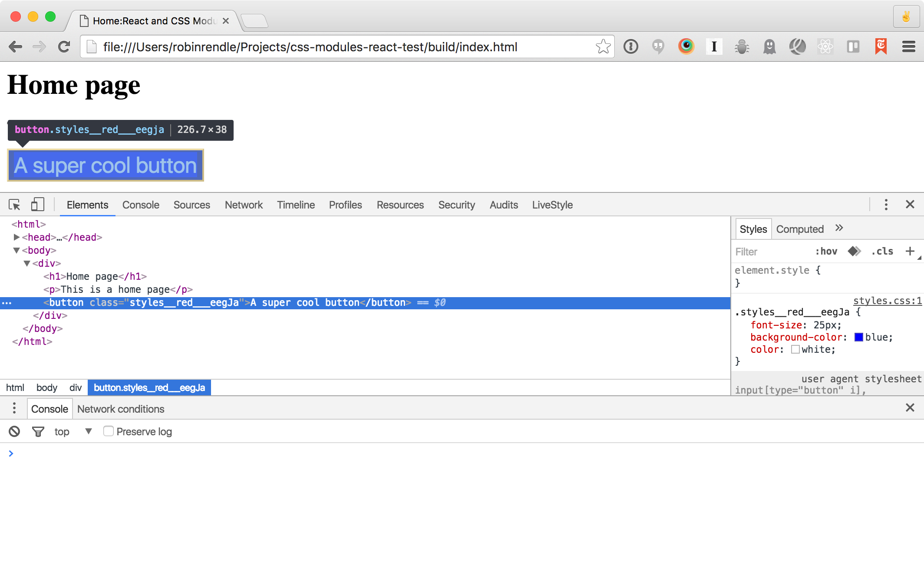
Task: Enable the Preserve log checkbox
Action: tap(109, 431)
